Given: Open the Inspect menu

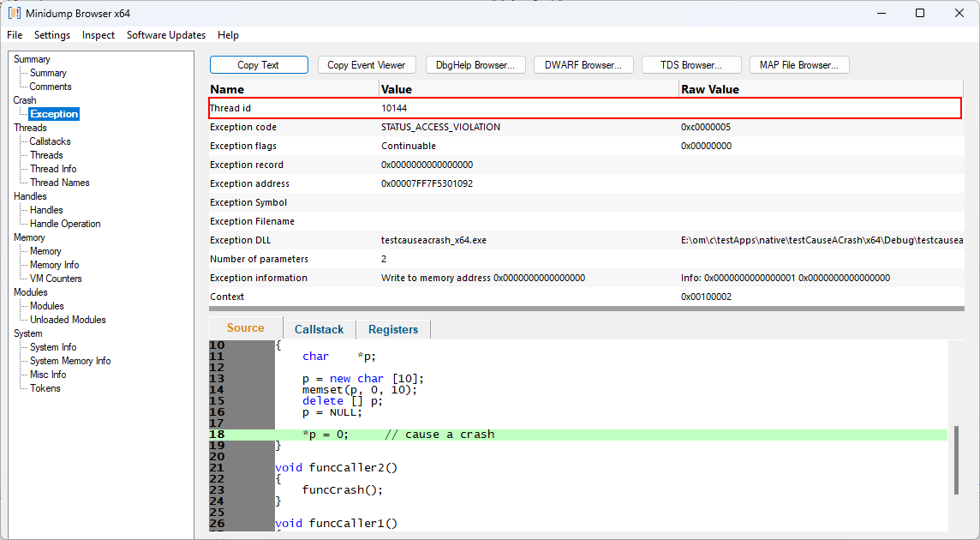Looking at the screenshot, I should [99, 35].
